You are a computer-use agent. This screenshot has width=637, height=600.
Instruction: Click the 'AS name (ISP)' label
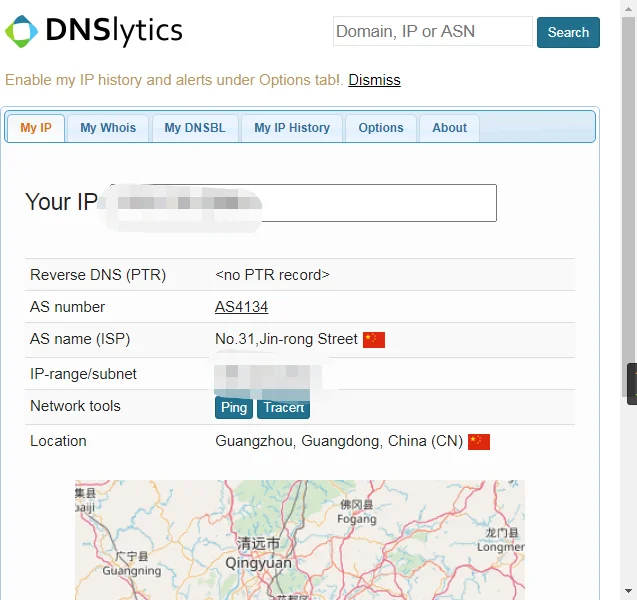(x=80, y=339)
